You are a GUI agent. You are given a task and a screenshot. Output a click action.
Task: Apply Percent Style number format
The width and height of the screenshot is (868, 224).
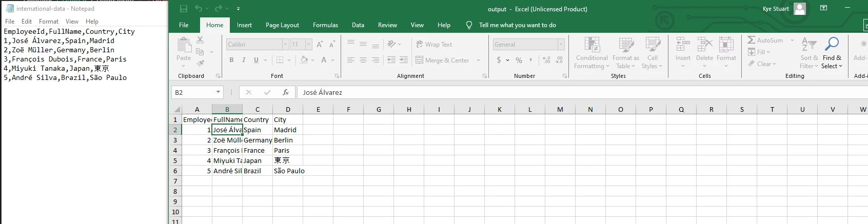(519, 60)
